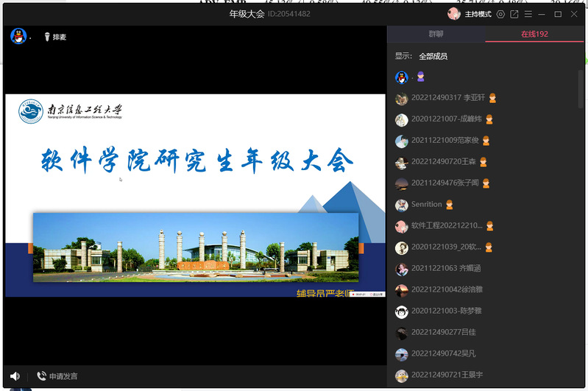This screenshot has height=391, width=588.
Task: Select member Senrition in list
Action: [x=427, y=205]
